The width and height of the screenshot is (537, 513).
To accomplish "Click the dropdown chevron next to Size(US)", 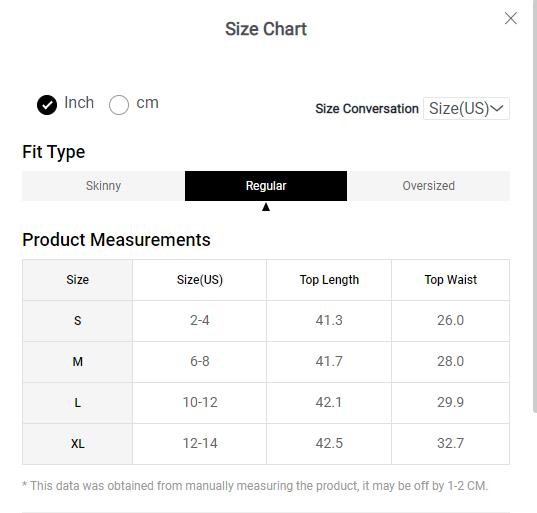I will point(497,109).
